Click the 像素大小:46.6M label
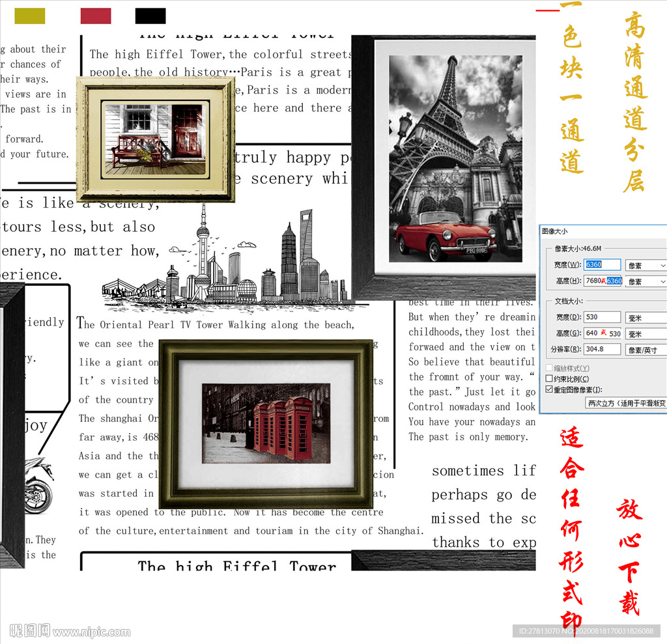 [x=578, y=248]
